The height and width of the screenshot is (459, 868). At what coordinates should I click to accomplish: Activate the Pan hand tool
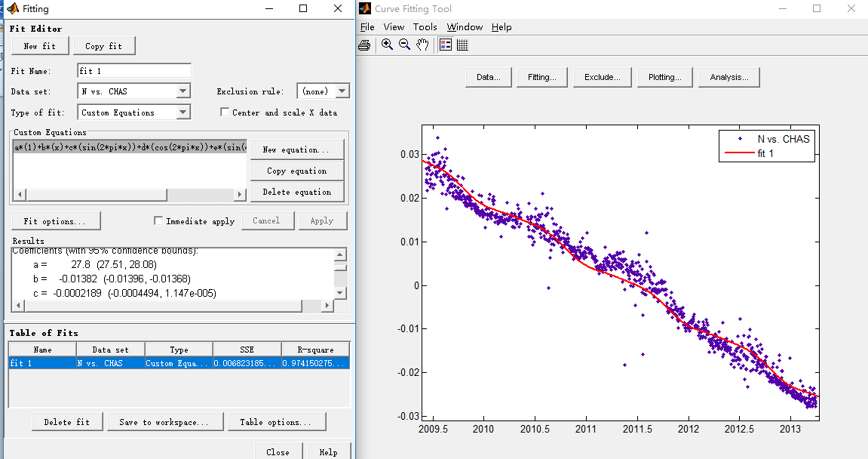[422, 45]
